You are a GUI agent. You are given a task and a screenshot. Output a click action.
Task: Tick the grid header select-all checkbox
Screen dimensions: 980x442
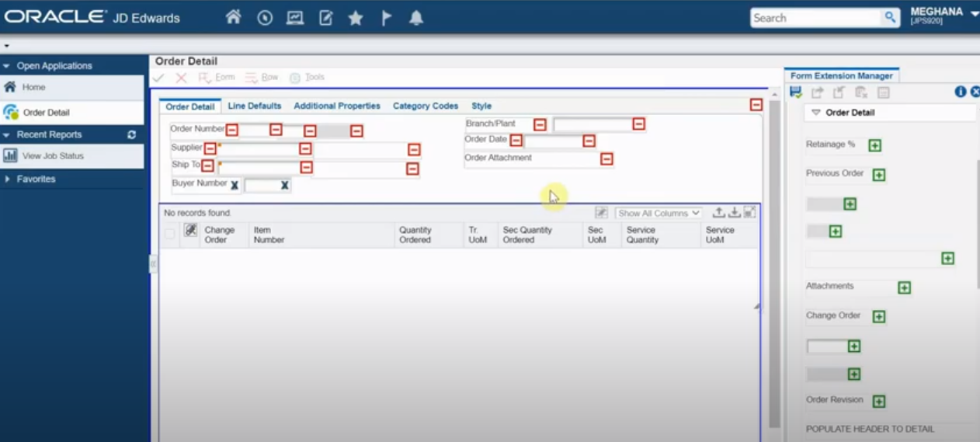click(x=170, y=234)
